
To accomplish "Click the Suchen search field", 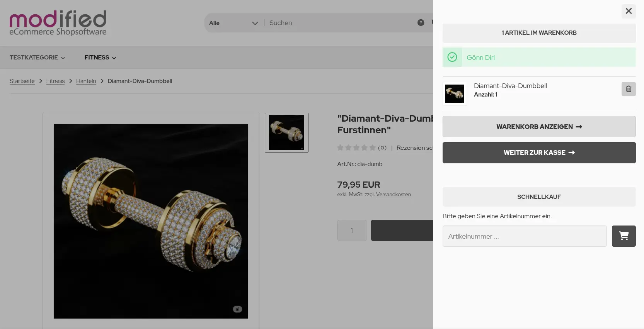I will tap(340, 23).
